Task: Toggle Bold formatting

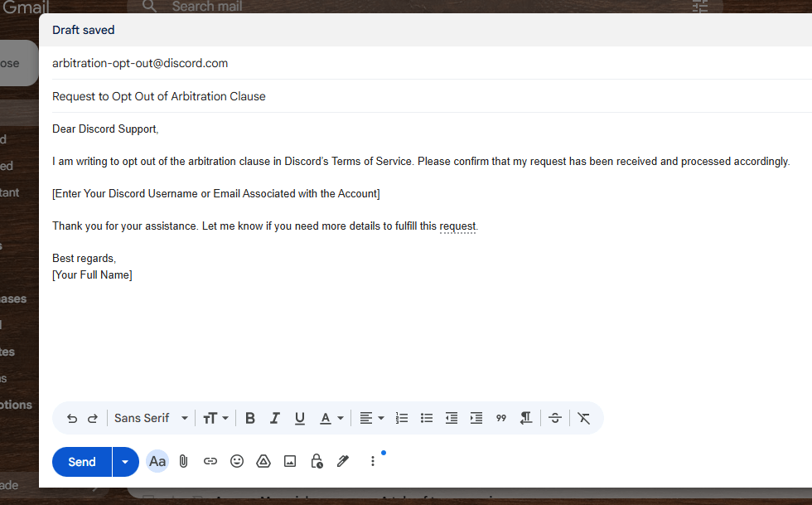Action: pyautogui.click(x=249, y=419)
